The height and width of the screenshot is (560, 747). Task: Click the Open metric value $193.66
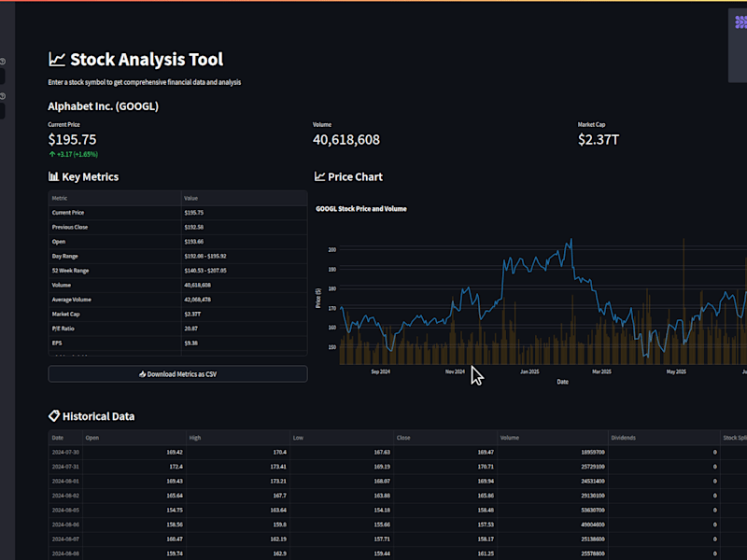pyautogui.click(x=194, y=242)
